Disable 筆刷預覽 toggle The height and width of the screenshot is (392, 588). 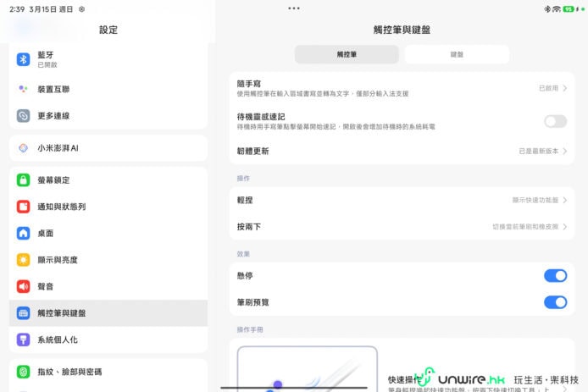coord(555,302)
